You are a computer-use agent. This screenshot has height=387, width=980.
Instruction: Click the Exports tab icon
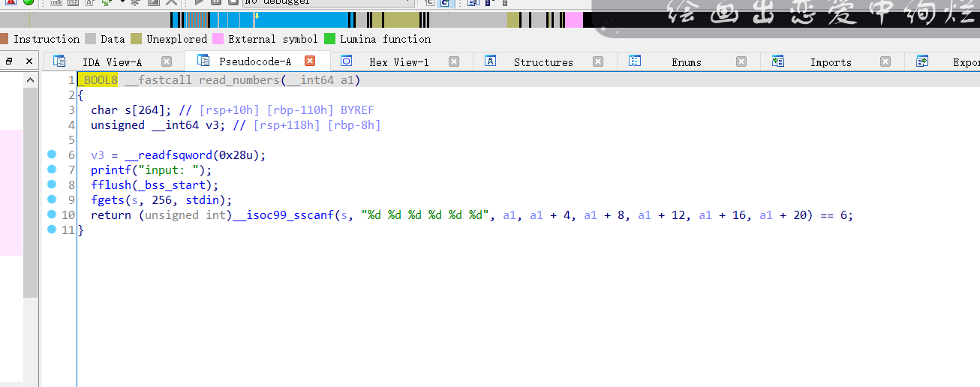[x=922, y=61]
